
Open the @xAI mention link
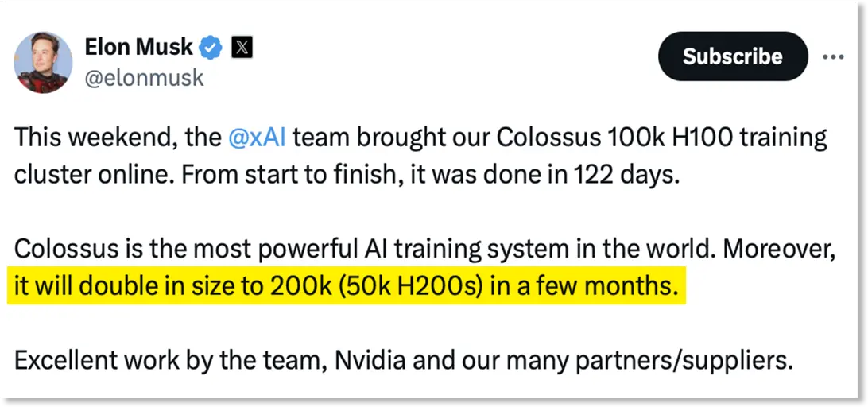[x=256, y=138]
